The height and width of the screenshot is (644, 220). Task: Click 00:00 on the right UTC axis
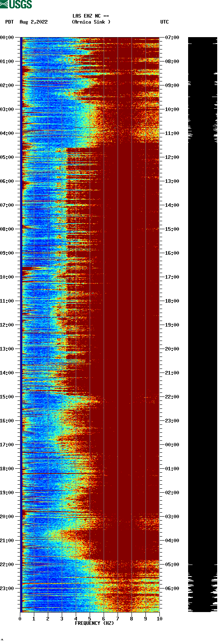click(x=172, y=445)
